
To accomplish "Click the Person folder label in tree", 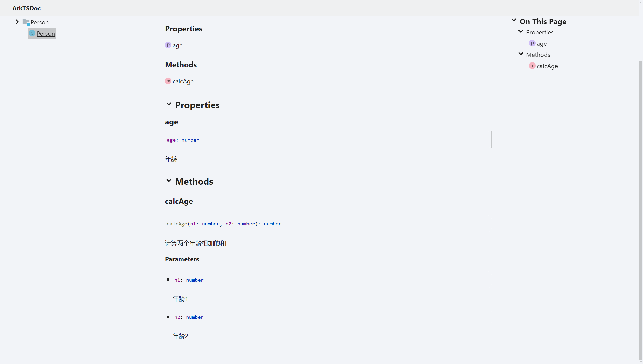I will 40,22.
